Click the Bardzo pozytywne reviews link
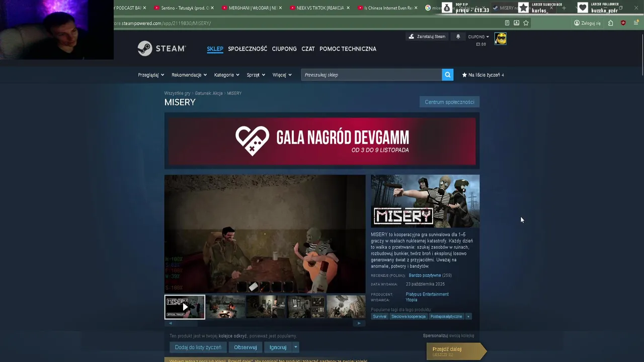The image size is (644, 362). coord(425,276)
